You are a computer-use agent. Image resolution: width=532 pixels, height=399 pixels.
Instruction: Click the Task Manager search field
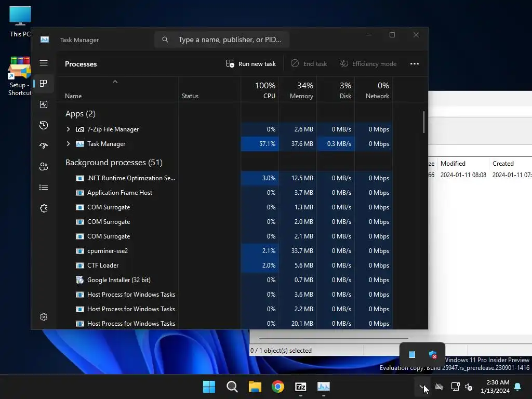222,39
